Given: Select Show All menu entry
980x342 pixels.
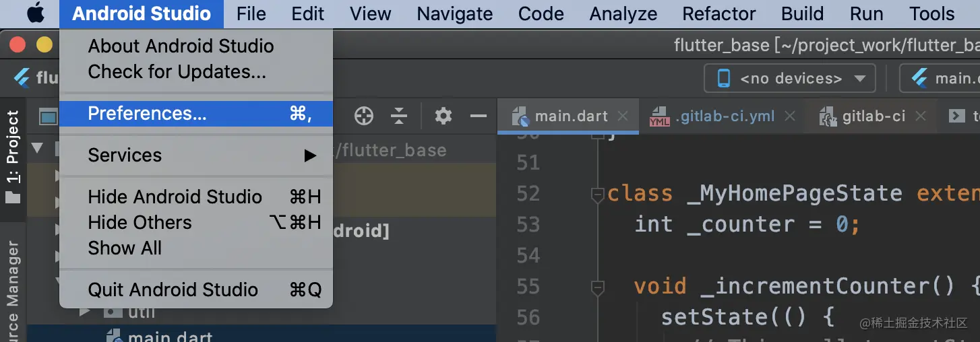Looking at the screenshot, I should tap(196, 248).
